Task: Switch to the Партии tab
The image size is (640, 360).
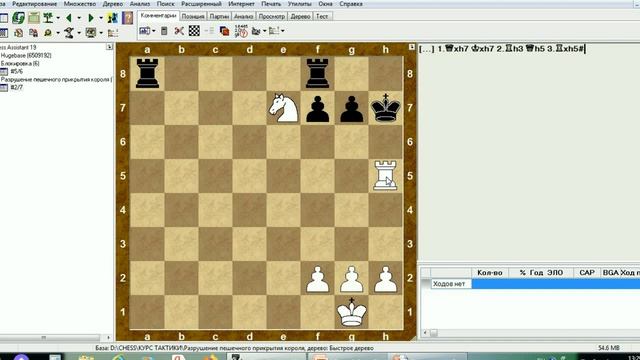Action: (x=219, y=16)
